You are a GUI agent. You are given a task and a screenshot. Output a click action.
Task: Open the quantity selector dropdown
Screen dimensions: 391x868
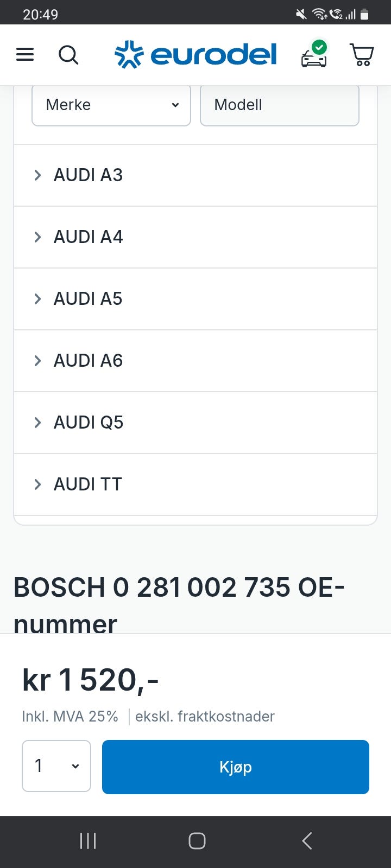click(56, 766)
